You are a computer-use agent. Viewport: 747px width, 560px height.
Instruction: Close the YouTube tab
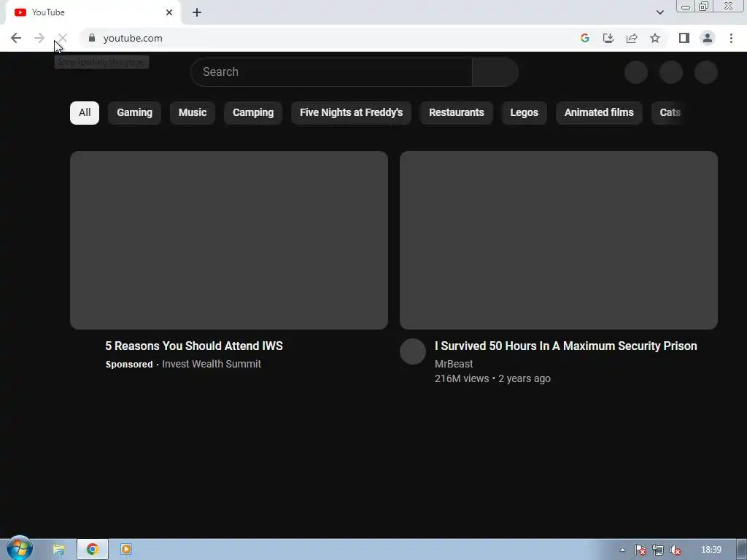pyautogui.click(x=169, y=12)
